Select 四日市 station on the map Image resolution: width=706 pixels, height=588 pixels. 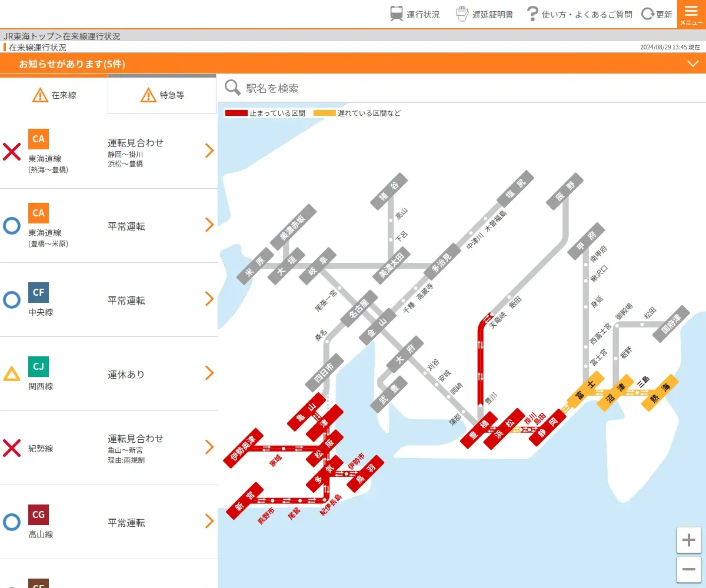[x=324, y=372]
